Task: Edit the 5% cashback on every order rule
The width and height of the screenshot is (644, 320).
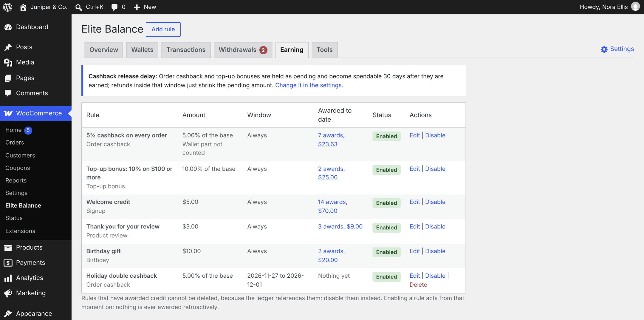Action: pyautogui.click(x=414, y=135)
